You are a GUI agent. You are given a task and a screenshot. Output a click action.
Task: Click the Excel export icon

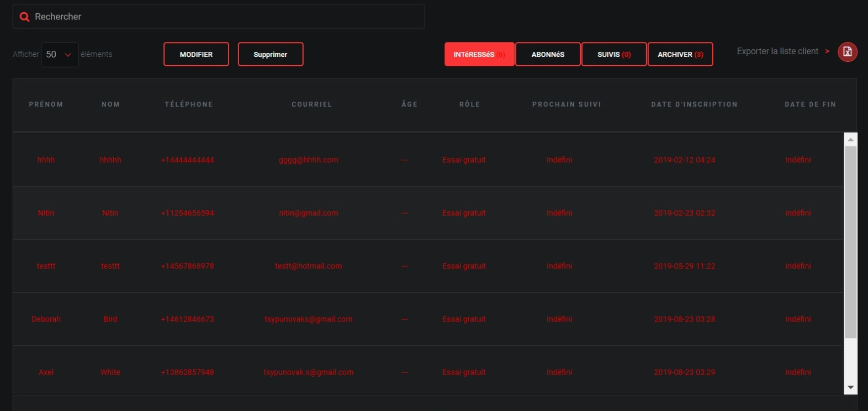[x=848, y=52]
